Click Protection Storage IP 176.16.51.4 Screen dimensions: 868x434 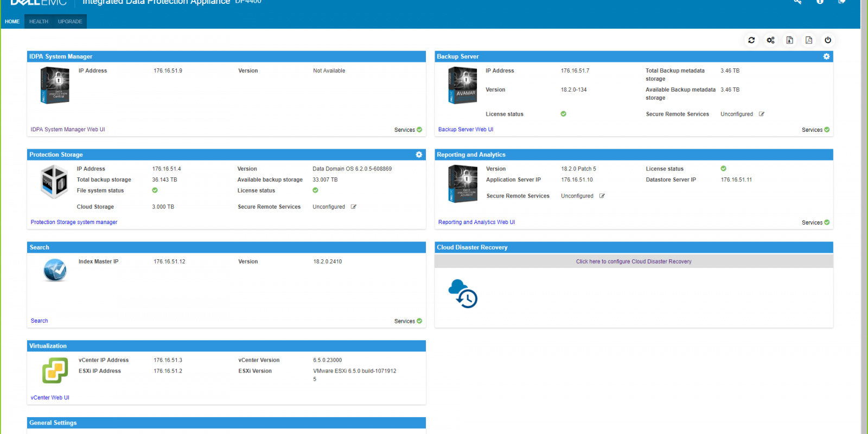point(167,169)
